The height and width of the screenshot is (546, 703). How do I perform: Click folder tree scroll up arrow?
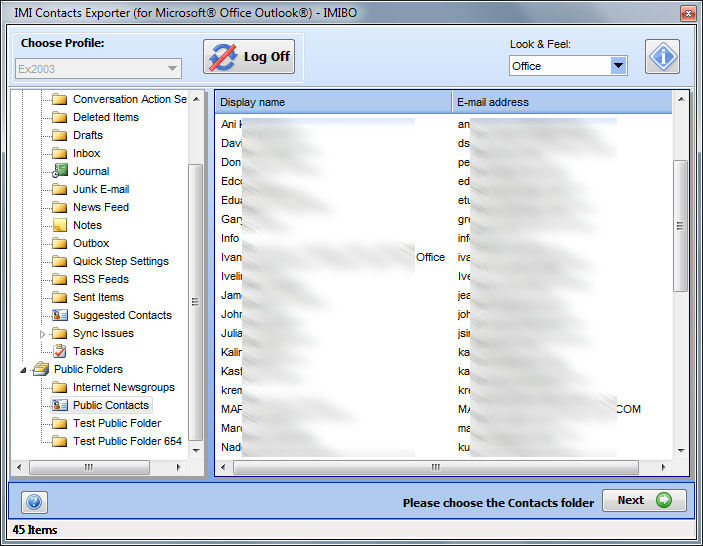(196, 99)
